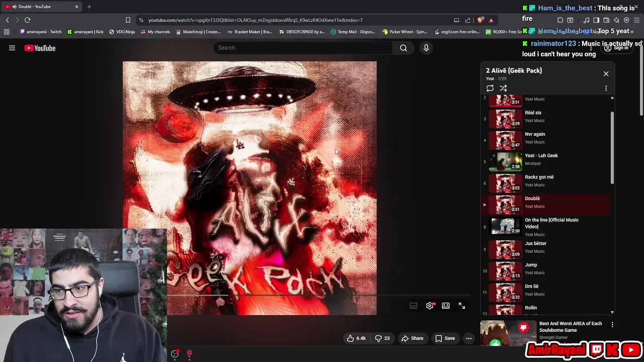Click the address bar share icon

[x=468, y=20]
